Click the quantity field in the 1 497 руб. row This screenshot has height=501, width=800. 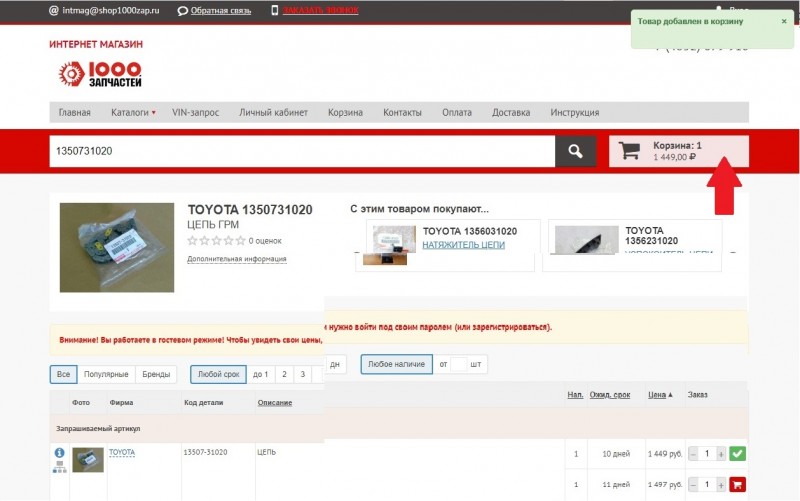[707, 485]
